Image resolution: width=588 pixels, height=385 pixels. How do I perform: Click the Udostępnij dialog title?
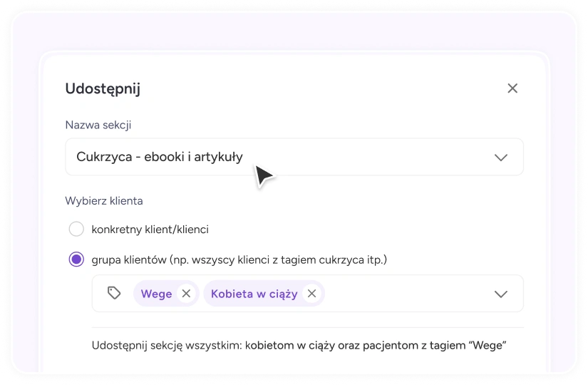[x=103, y=89]
